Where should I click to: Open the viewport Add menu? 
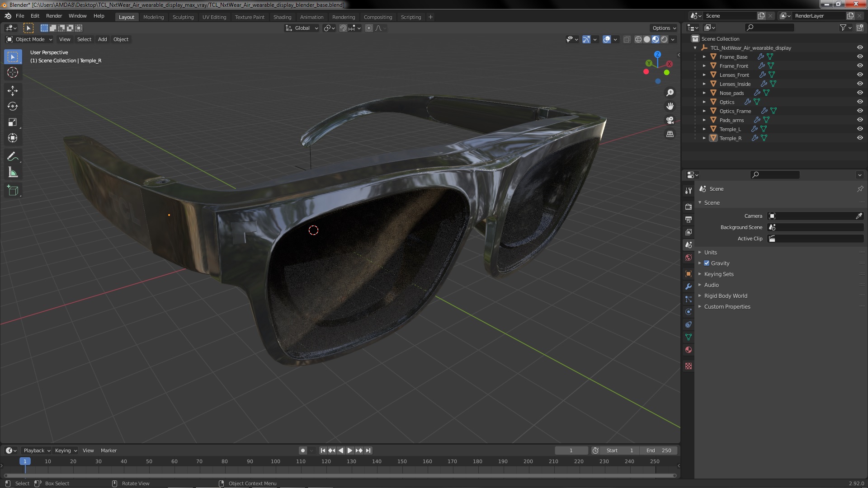tap(103, 39)
